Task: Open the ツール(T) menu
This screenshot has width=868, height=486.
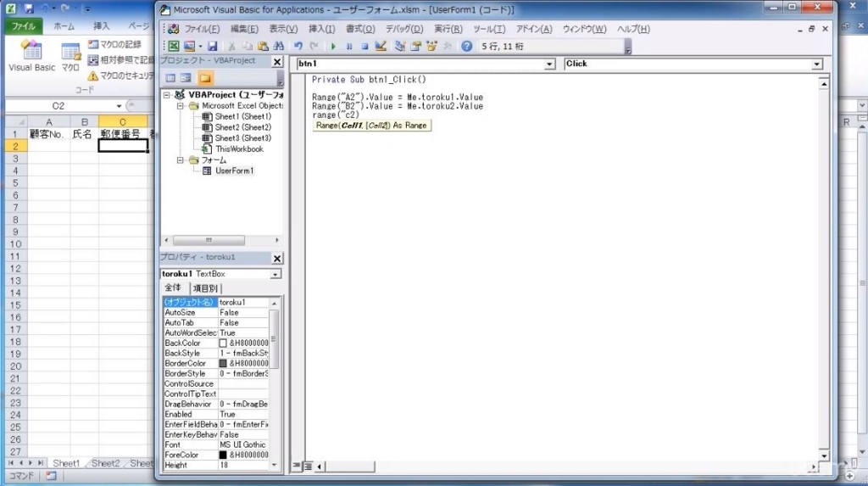Action: (489, 29)
